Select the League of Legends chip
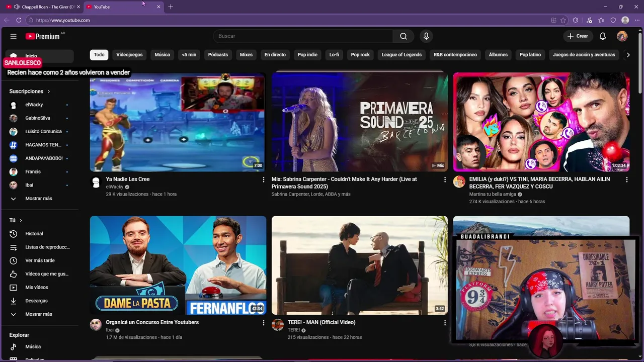This screenshot has height=362, width=644. 401,55
